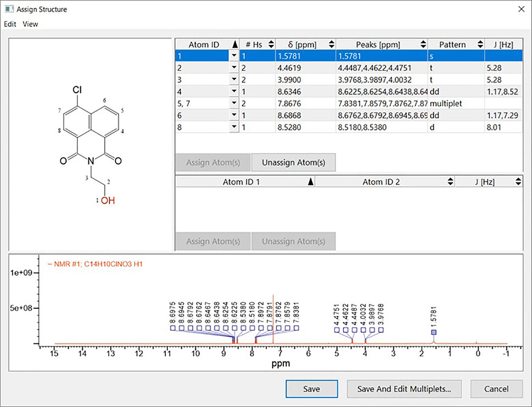
Task: Open the Edit menu
Action: click(x=10, y=24)
